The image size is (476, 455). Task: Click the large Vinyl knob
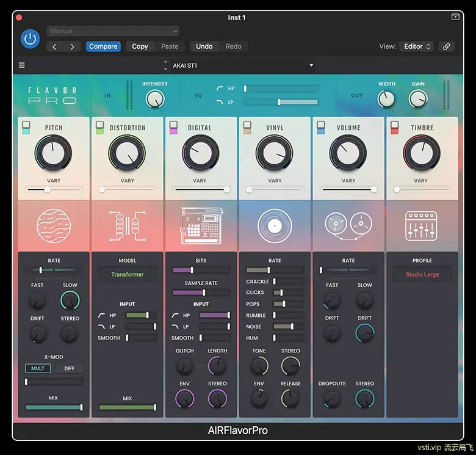tap(275, 153)
